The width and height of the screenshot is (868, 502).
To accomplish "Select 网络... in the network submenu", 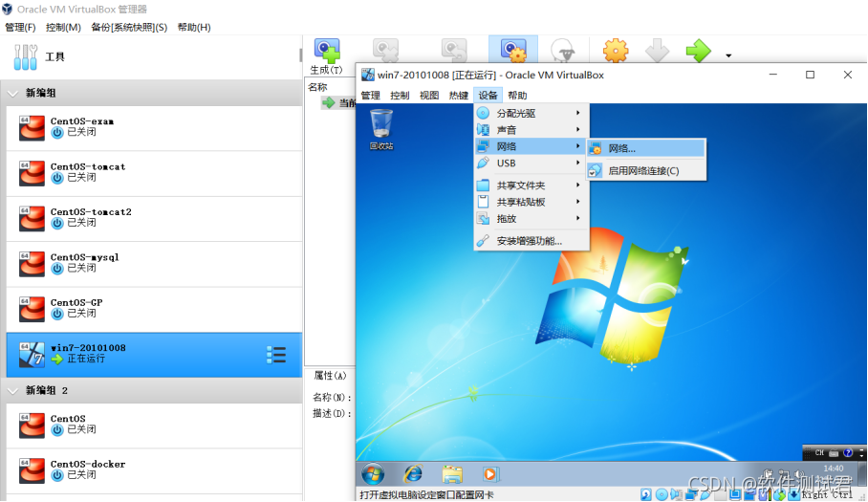I will click(x=646, y=148).
